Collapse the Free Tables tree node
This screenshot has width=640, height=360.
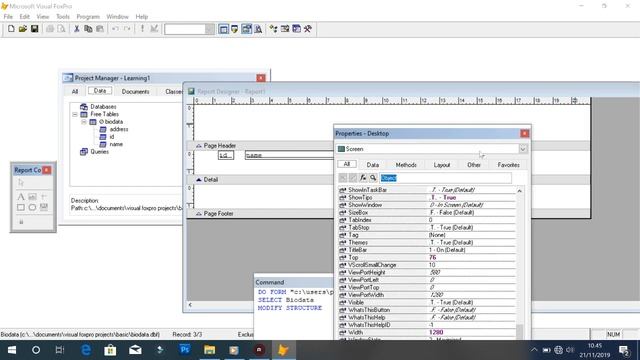click(x=75, y=114)
